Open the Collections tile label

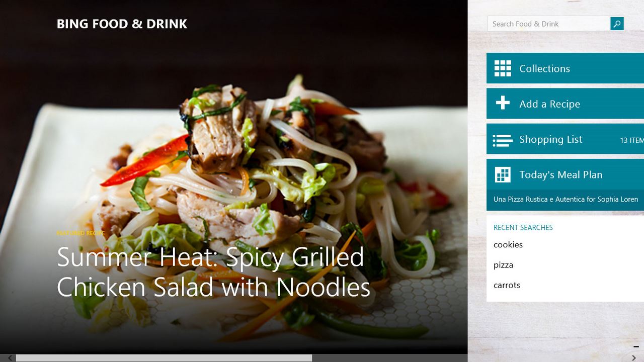pyautogui.click(x=544, y=69)
